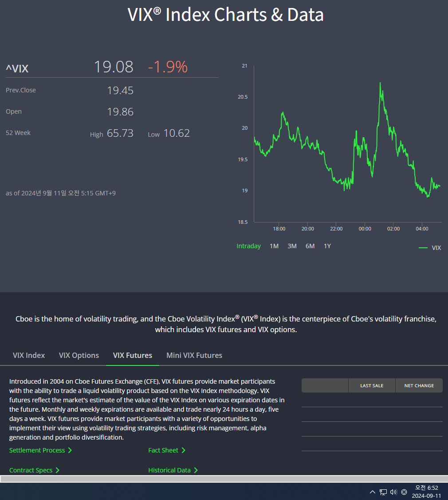
Task: Click the Open value 19.86
Action: pos(120,112)
